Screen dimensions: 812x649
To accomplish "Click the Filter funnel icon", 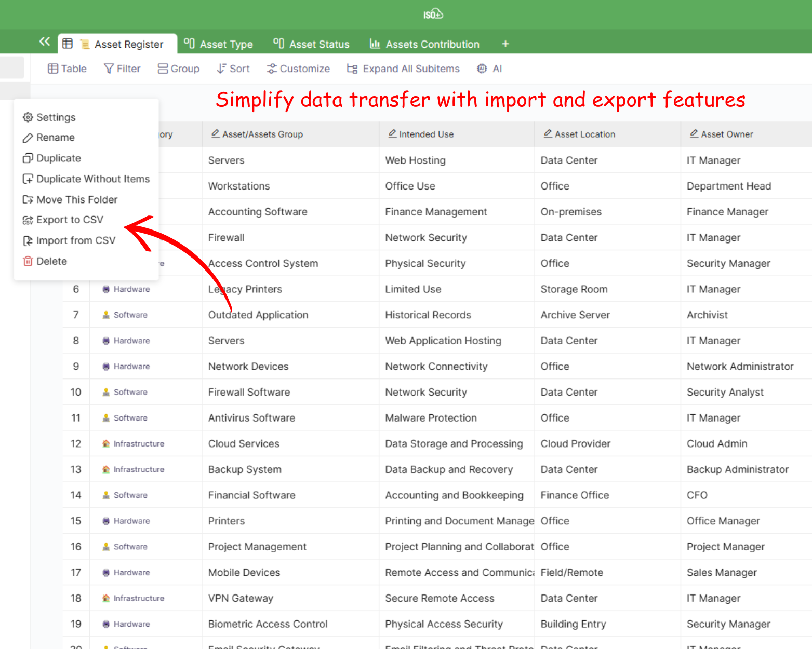I will click(109, 69).
